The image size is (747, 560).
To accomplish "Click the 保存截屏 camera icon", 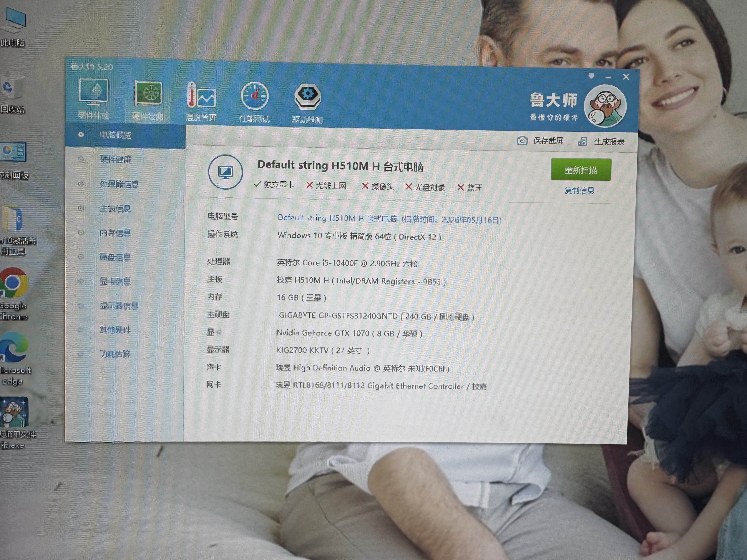I will pyautogui.click(x=522, y=140).
